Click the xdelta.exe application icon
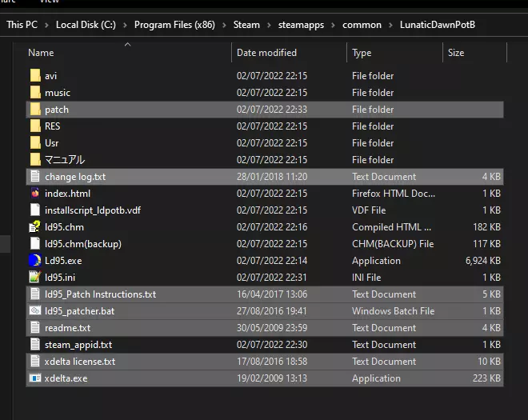Image resolution: width=528 pixels, height=420 pixels. click(x=35, y=378)
